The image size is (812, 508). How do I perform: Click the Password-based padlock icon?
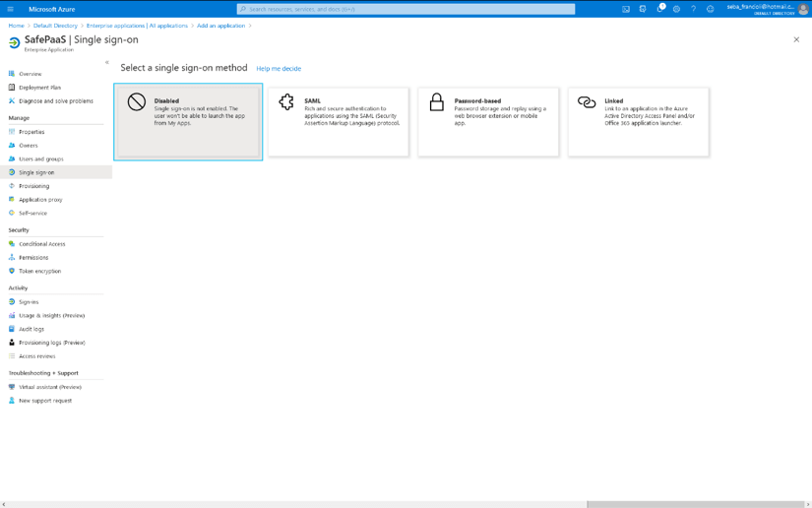coord(437,102)
